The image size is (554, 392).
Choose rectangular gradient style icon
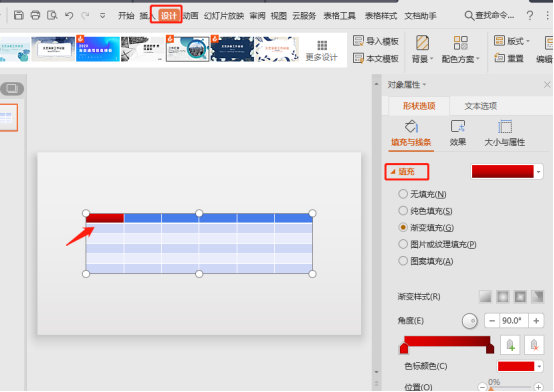(x=520, y=297)
